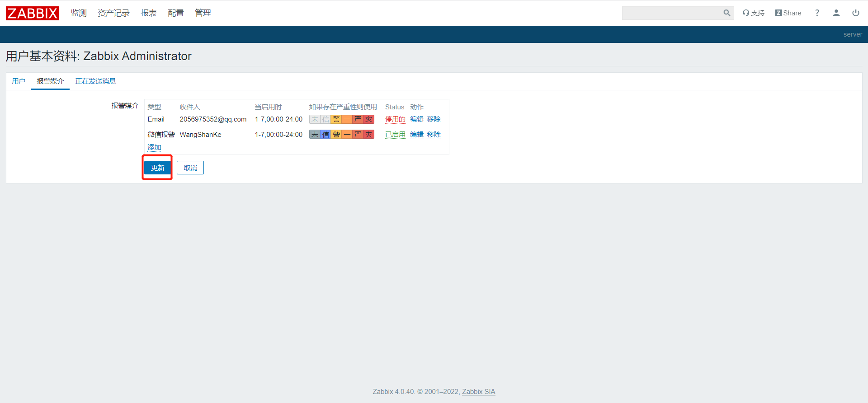868x403 pixels.
Task: Click 移除 for the Email media row
Action: pyautogui.click(x=434, y=119)
